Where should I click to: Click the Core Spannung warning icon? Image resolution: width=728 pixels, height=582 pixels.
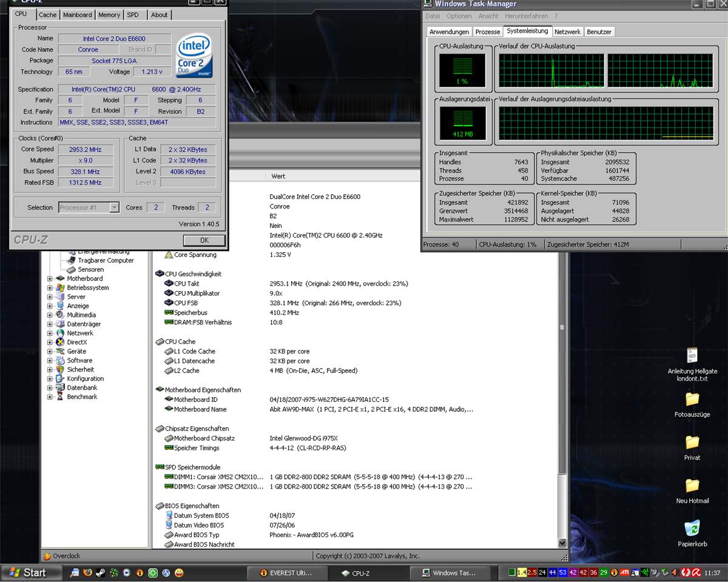[x=169, y=255]
